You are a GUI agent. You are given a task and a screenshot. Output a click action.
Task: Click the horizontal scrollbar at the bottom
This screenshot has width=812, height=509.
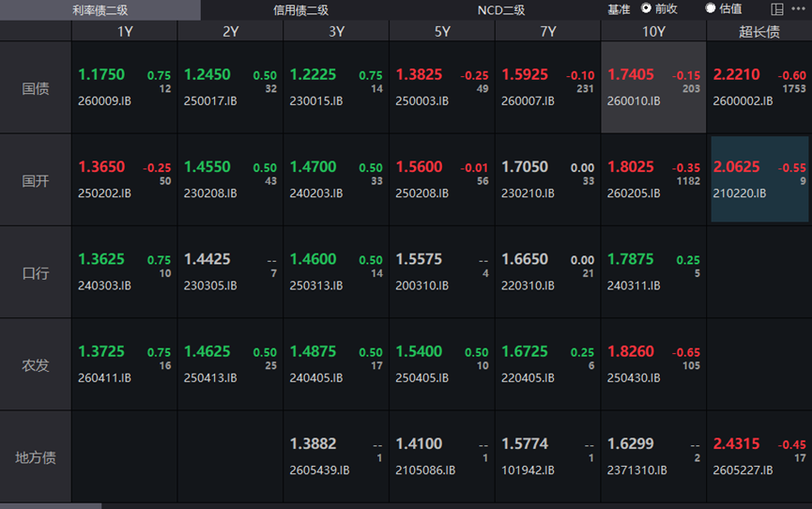[51, 506]
